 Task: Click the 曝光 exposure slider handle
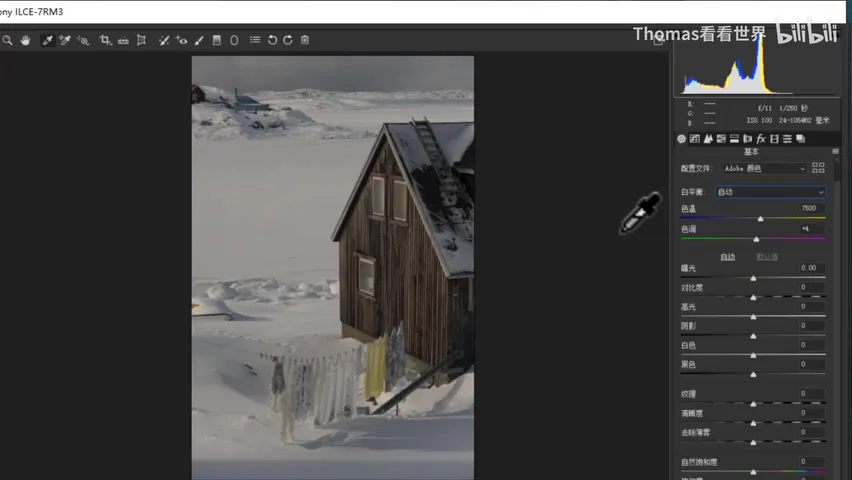point(753,278)
